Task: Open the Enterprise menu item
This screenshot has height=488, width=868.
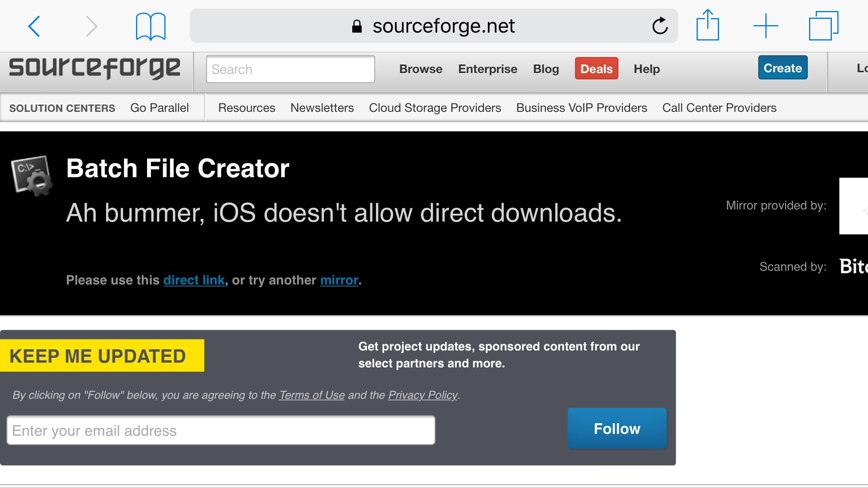Action: click(x=487, y=69)
